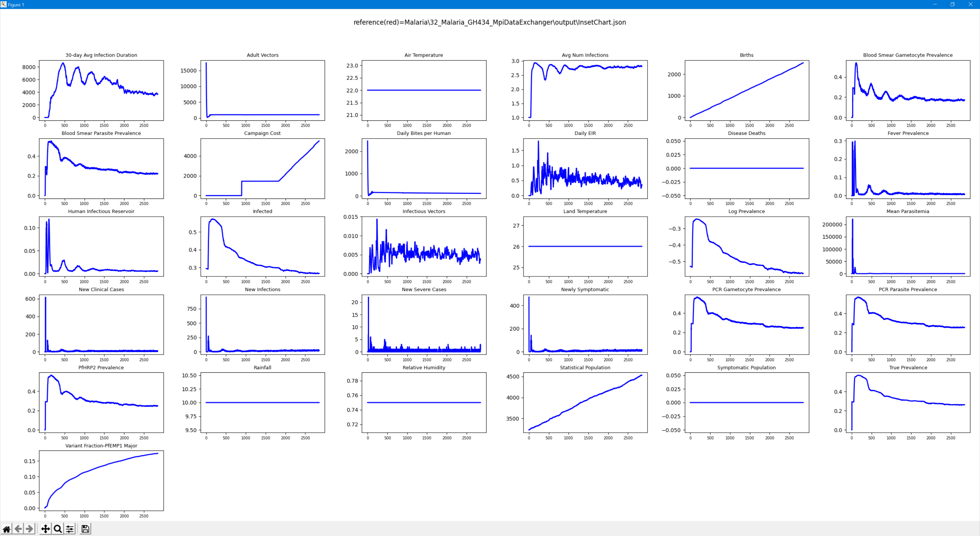980x536 pixels.
Task: Click the Variant Fraction-PfEMP1 Major plot
Action: coord(101,480)
